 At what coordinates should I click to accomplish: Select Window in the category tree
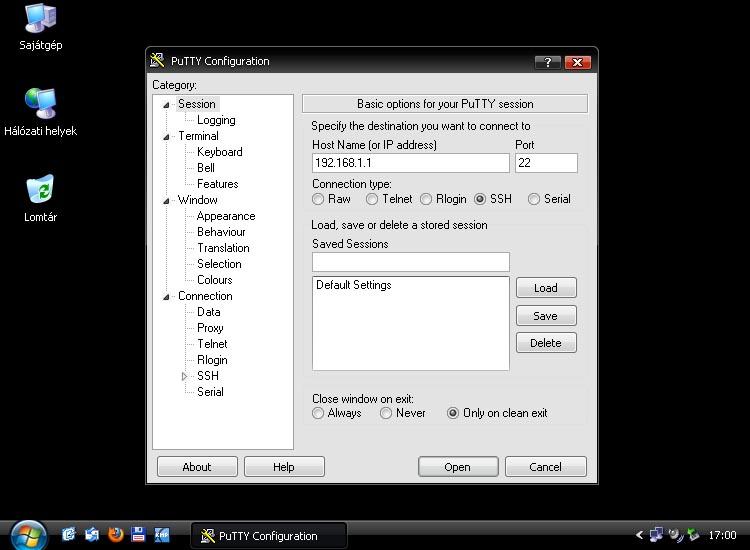point(198,200)
